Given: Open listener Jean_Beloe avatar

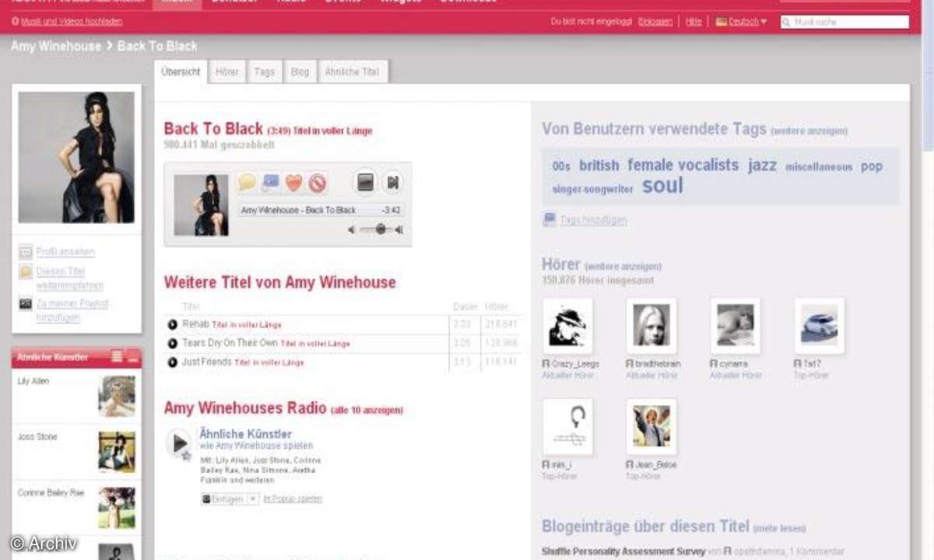Looking at the screenshot, I should (x=651, y=426).
